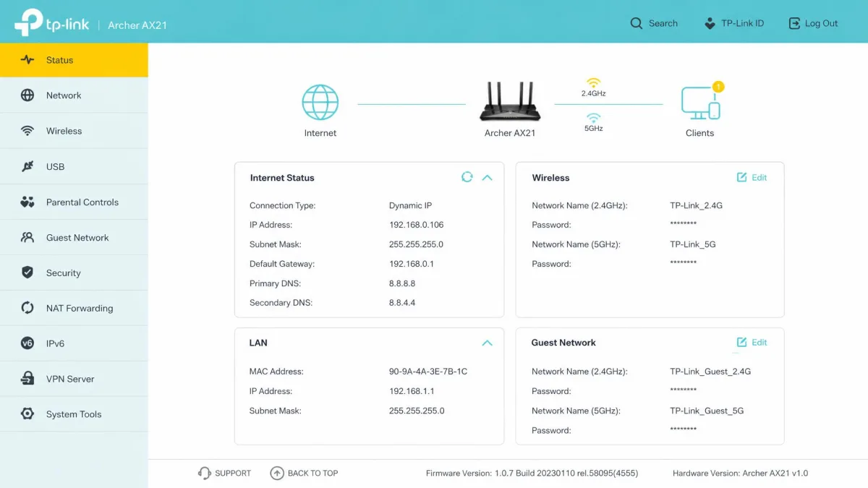
Task: Click the Parental Controls family icon
Action: (27, 202)
